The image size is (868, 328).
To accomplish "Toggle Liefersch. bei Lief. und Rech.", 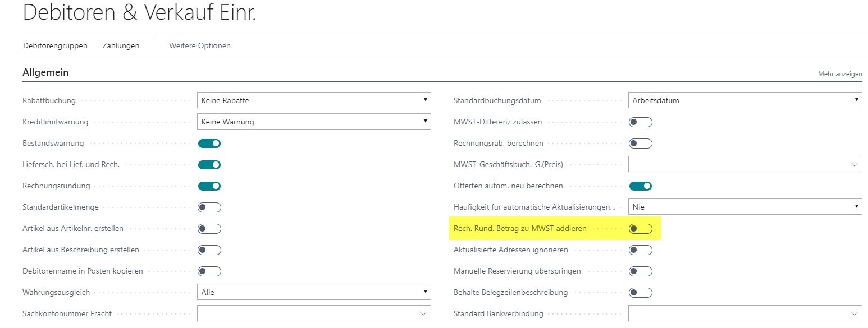I will pos(209,165).
